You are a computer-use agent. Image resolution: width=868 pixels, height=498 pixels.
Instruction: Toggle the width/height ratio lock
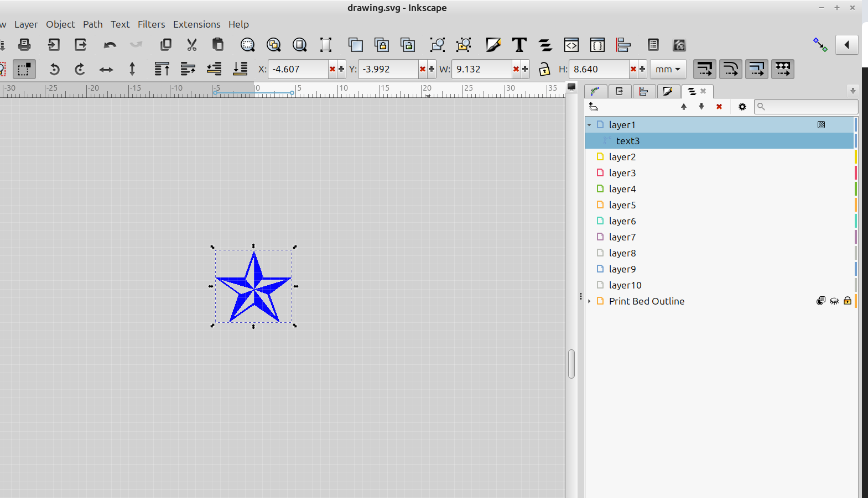[544, 69]
